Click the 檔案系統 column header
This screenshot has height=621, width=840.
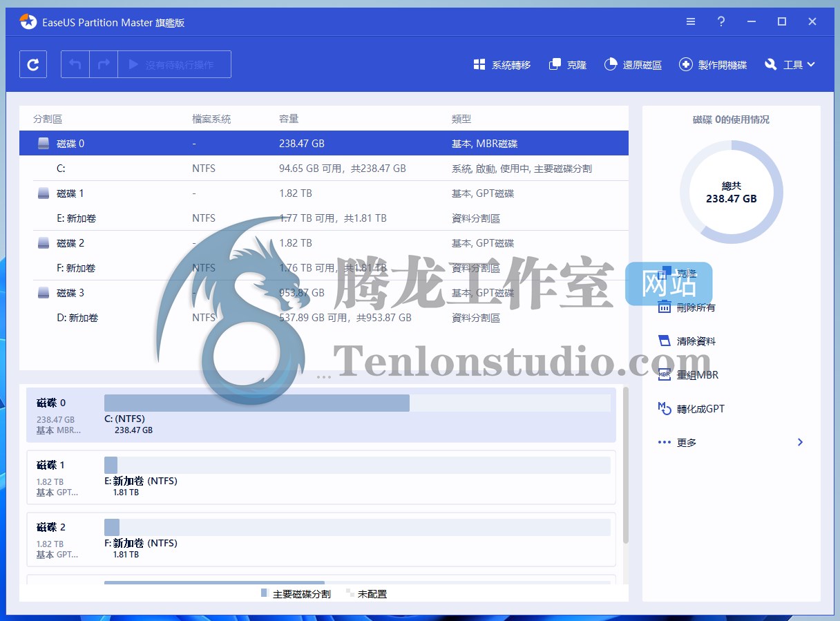pos(211,119)
